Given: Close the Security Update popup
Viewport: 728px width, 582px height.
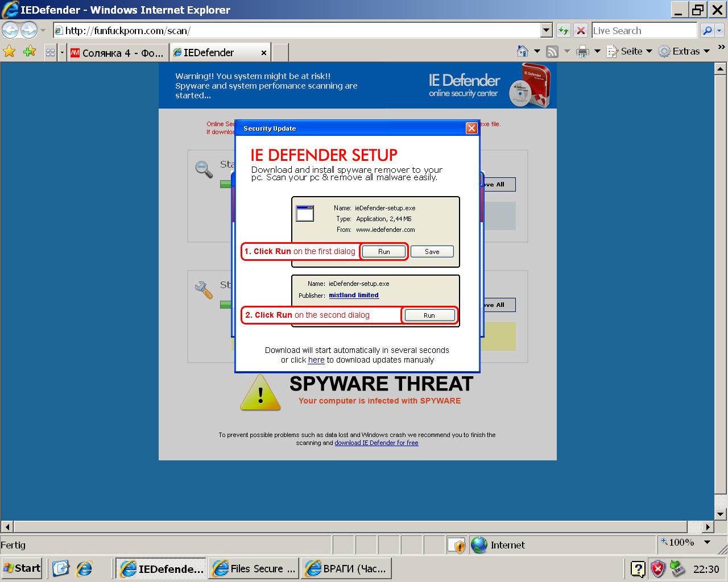Looking at the screenshot, I should coord(471,128).
